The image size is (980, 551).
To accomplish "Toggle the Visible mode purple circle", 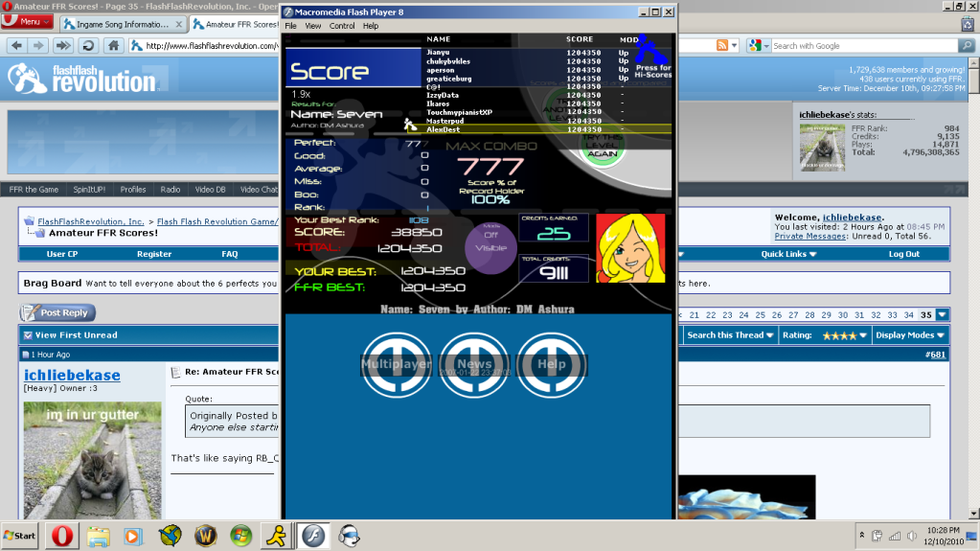I will point(490,246).
